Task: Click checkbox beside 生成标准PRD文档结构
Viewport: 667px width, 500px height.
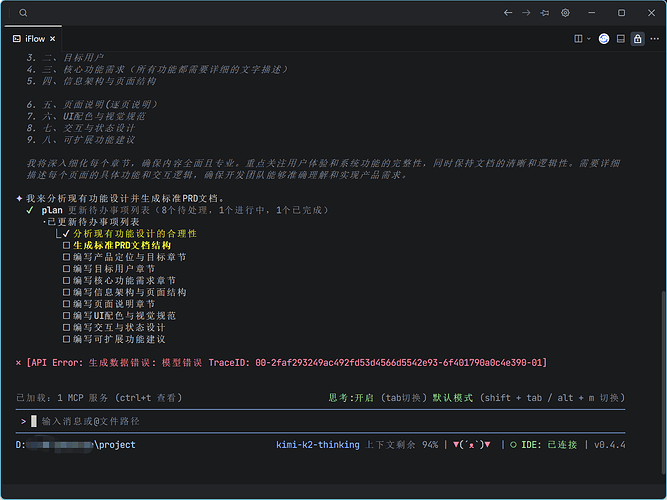Action: pos(66,246)
